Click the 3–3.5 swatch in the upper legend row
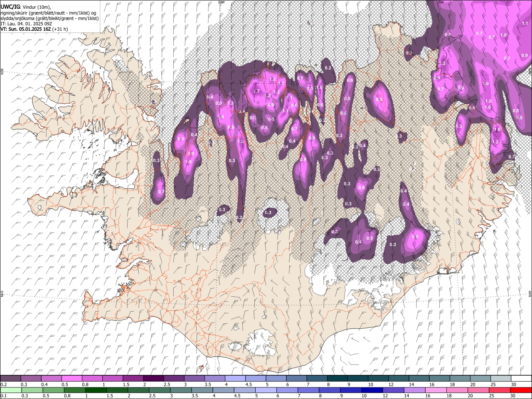Viewport: 532px width, 399px height. click(x=194, y=379)
